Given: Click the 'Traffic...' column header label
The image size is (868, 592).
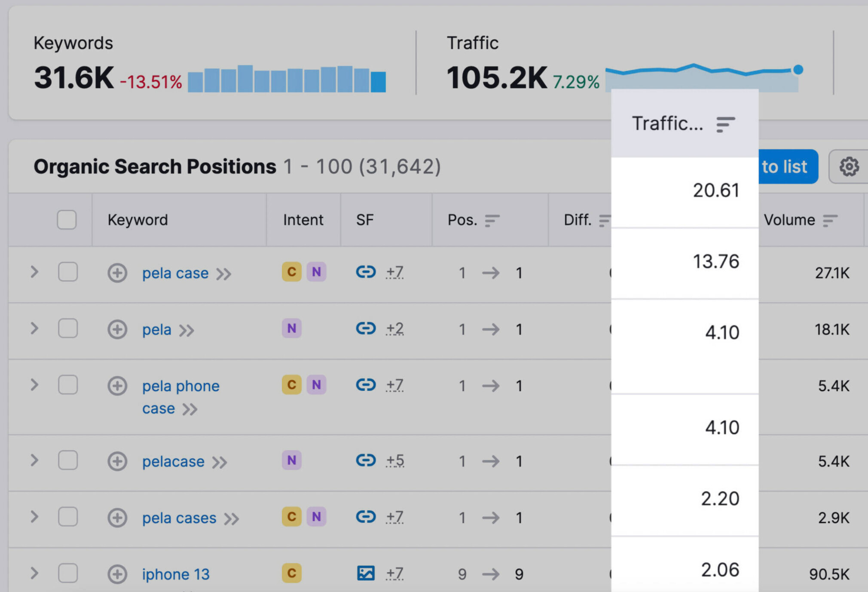Looking at the screenshot, I should coord(667,123).
